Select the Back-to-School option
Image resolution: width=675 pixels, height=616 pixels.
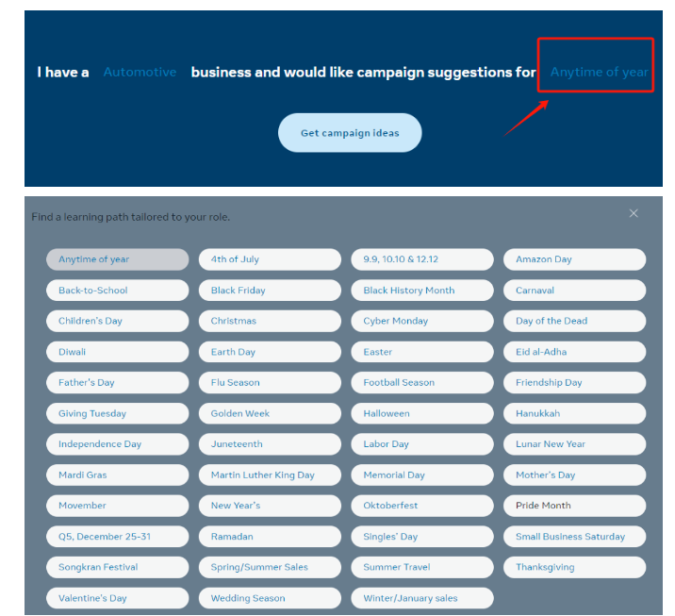(117, 291)
